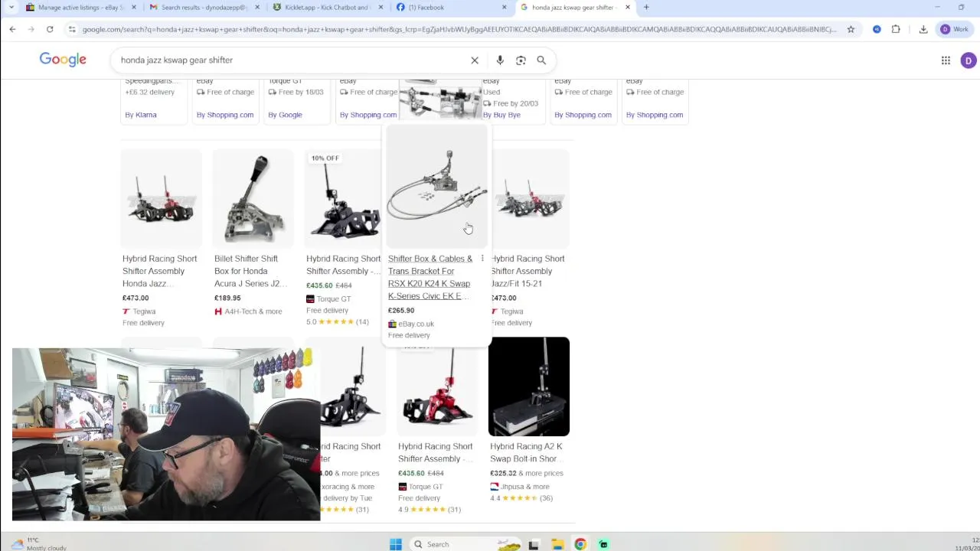Screen dimensions: 980x551
Task: Click the By Buy Bye link
Action: tap(501, 115)
